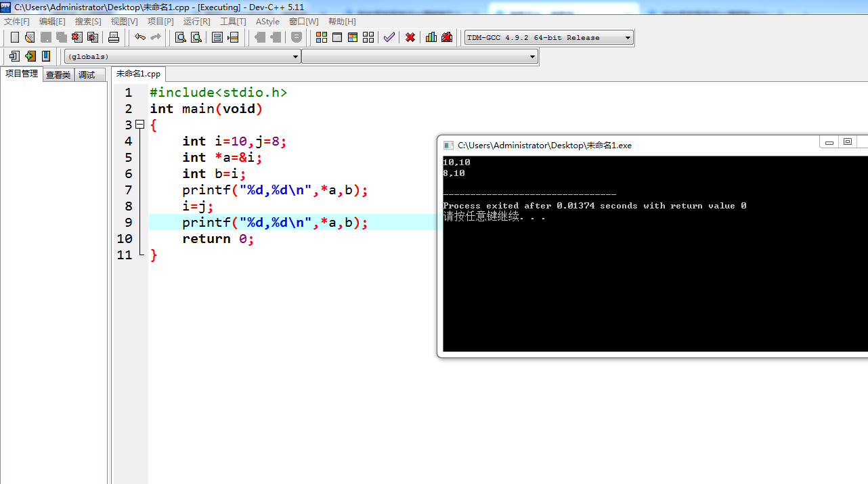Viewport: 868px width, 484px height.
Task: Click the green plus toggle bookmark icon
Action: click(30, 56)
